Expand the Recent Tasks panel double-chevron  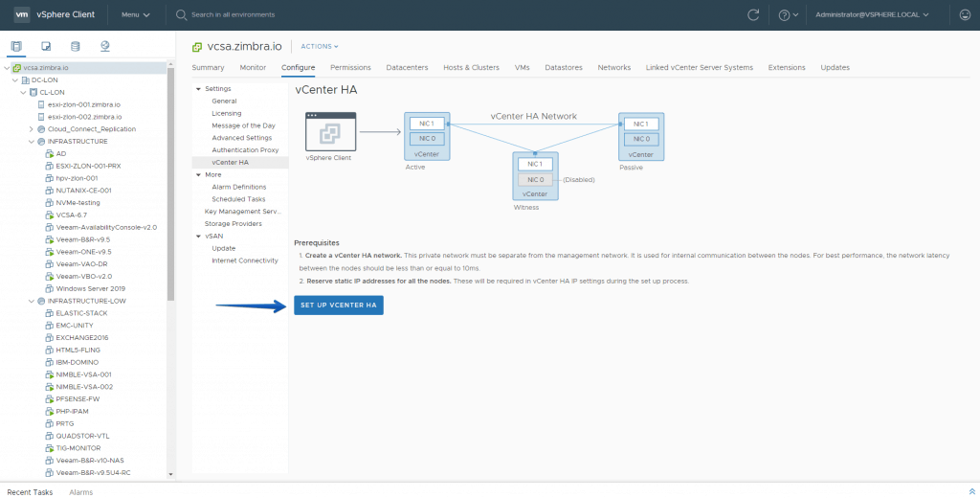point(972,491)
